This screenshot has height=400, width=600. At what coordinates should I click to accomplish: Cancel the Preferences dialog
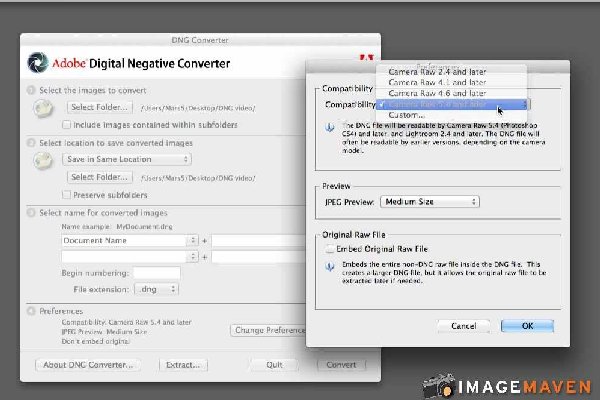(x=463, y=326)
